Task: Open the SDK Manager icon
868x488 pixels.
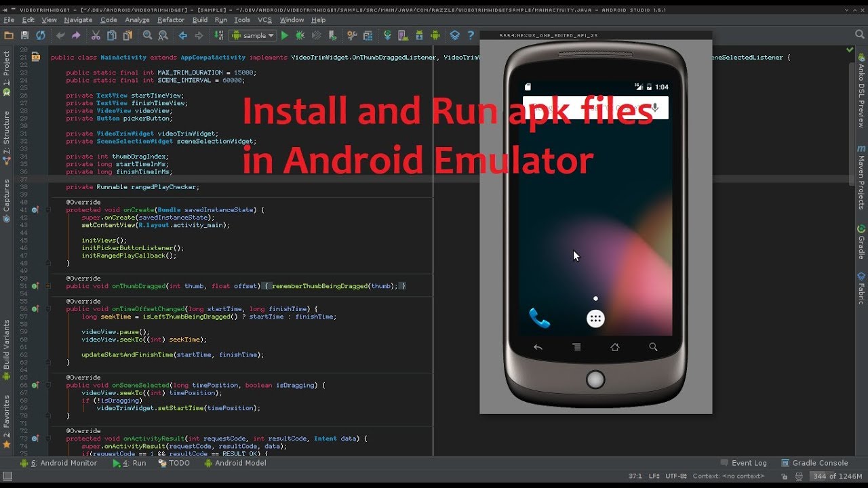Action: click(419, 35)
